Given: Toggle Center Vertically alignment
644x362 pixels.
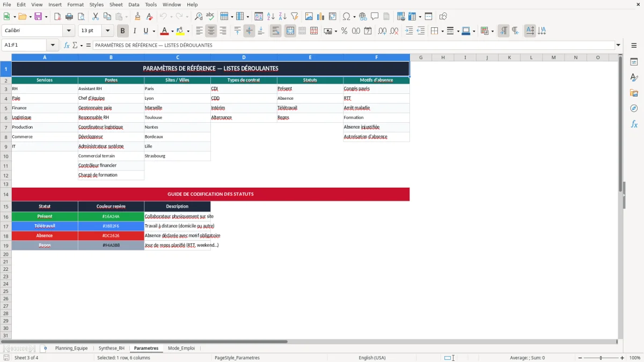Looking at the screenshot, I should click(249, 31).
